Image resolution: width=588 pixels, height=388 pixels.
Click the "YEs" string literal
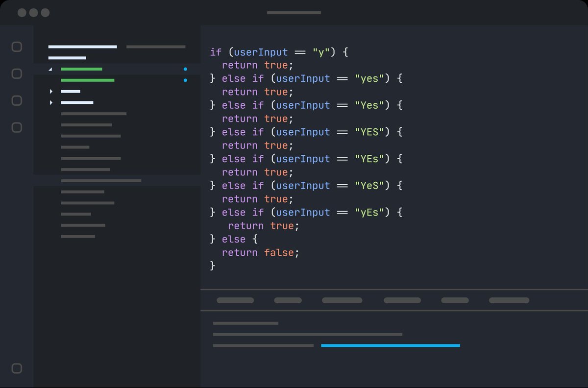coord(370,159)
